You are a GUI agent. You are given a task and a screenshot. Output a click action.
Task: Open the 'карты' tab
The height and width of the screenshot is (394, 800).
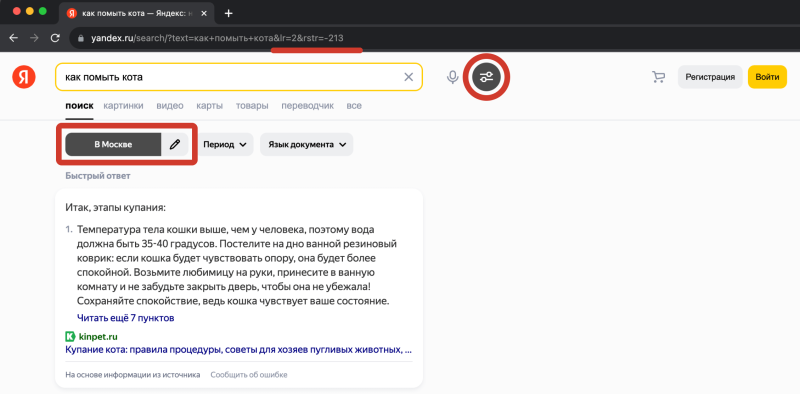click(x=210, y=106)
